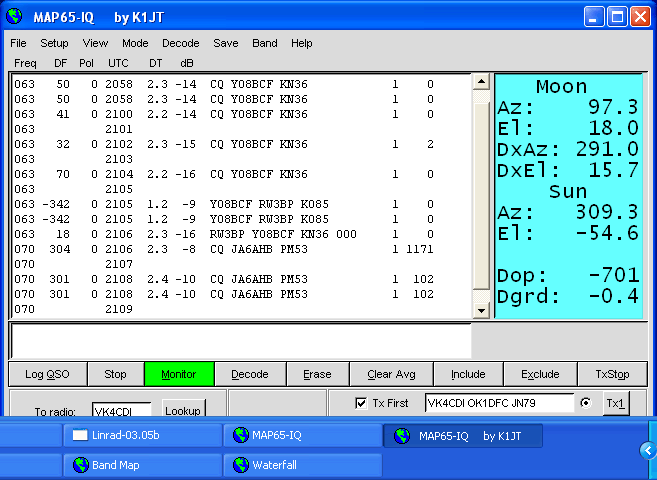Viewport: 657px width, 480px height.
Task: Open the Waterfall window from taskbar
Action: 303,465
